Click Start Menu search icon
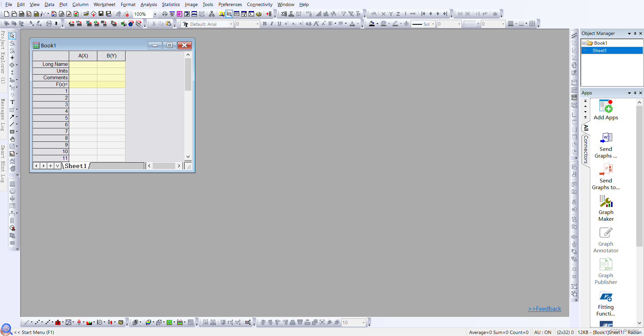644x336 pixels. pos(6,330)
